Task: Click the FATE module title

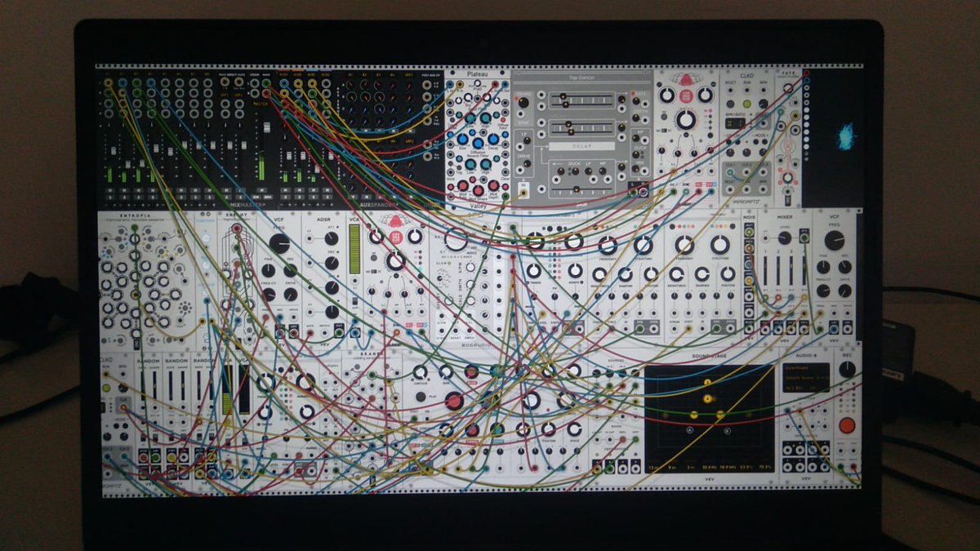Action: click(787, 73)
